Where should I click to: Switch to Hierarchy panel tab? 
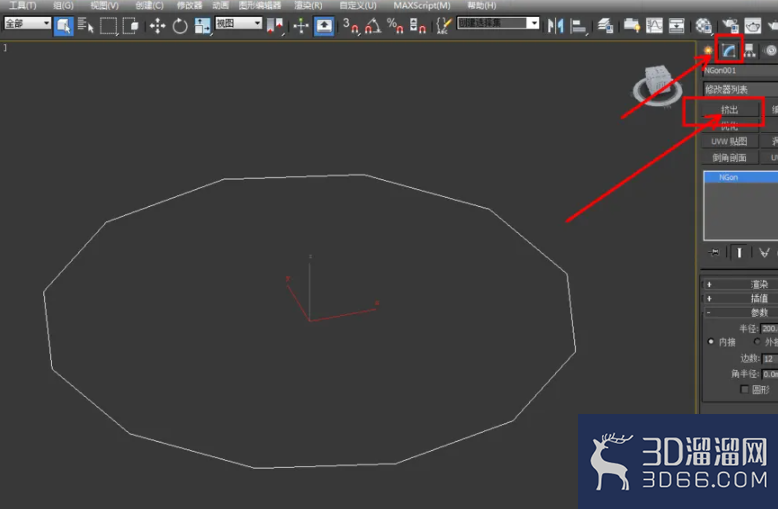click(x=749, y=50)
